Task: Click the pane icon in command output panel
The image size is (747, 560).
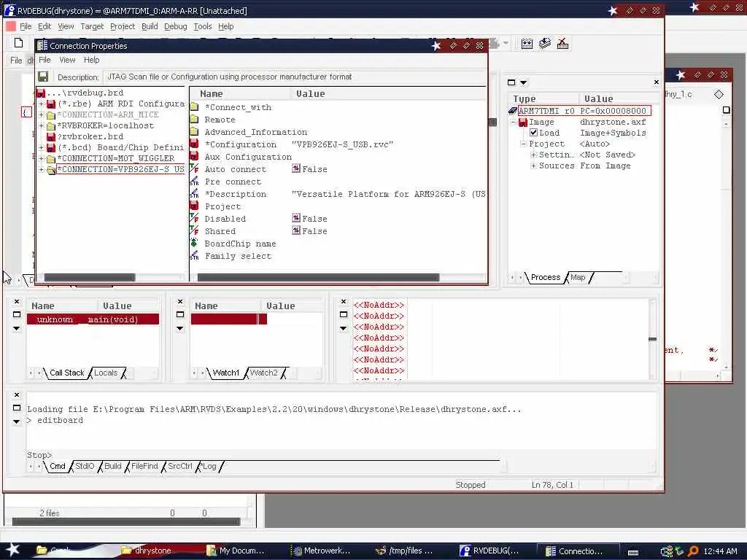Action: (x=17, y=408)
